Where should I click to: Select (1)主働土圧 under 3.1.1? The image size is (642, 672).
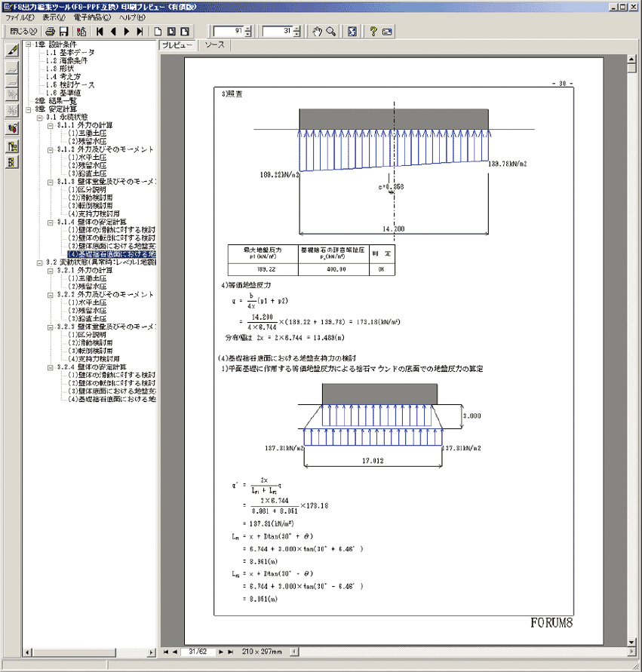click(87, 133)
